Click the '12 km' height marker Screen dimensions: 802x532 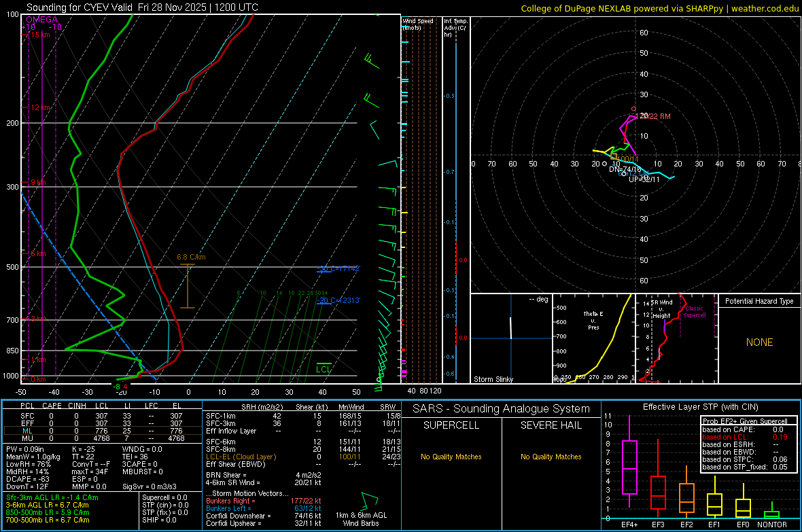point(41,107)
